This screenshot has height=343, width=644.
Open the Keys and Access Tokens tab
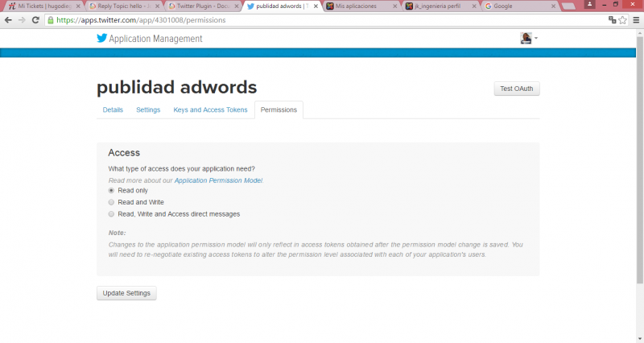coord(210,110)
